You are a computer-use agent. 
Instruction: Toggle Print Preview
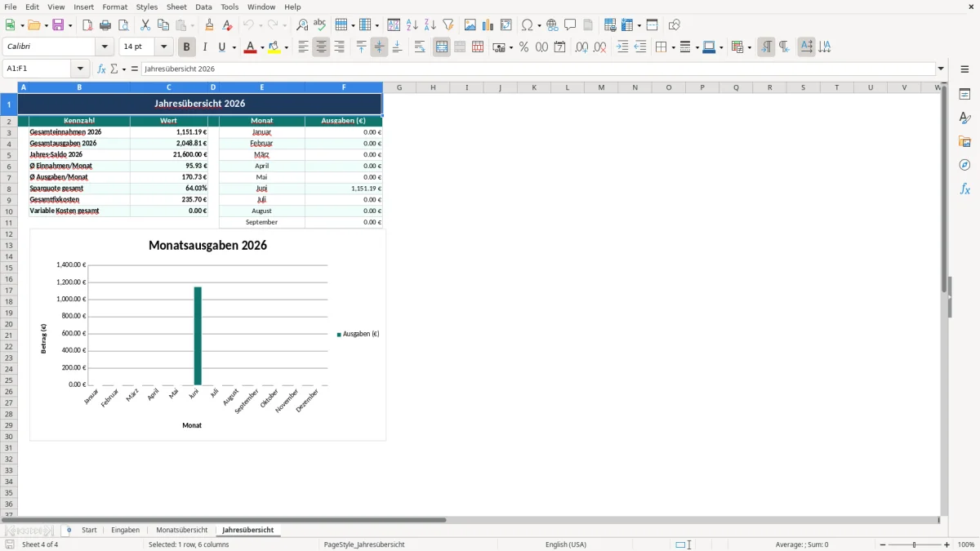tap(123, 25)
